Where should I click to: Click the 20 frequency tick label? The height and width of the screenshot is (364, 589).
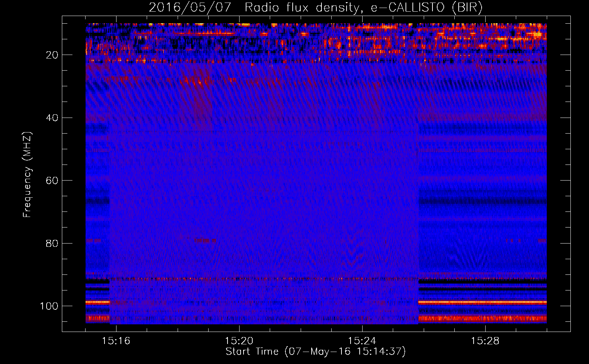pyautogui.click(x=52, y=55)
